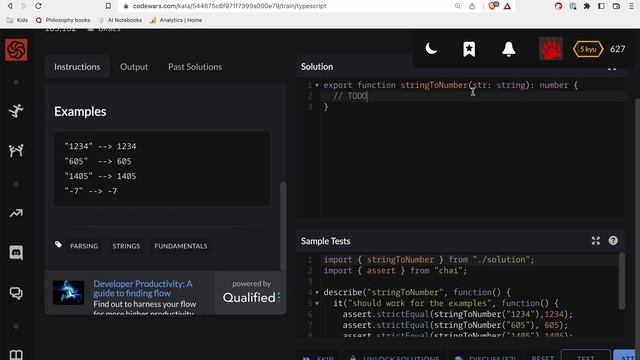Open the Developer Productivity guide link
The image size is (640, 360).
[x=142, y=288]
